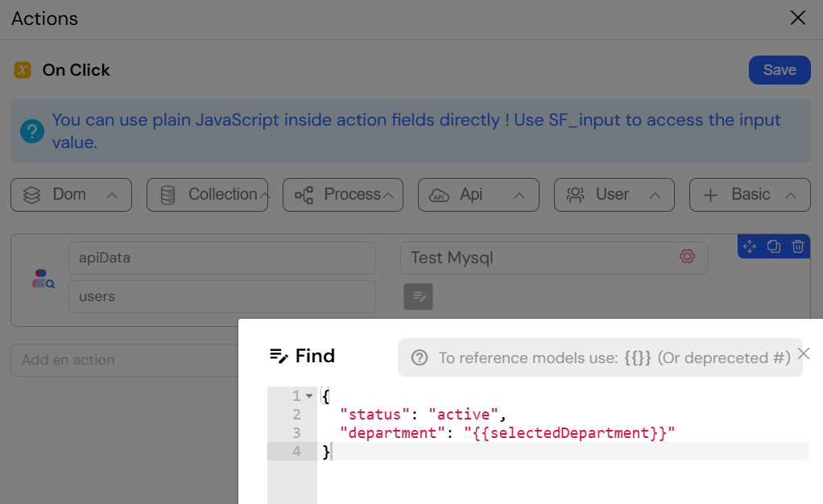Click the User people icon

click(575, 195)
